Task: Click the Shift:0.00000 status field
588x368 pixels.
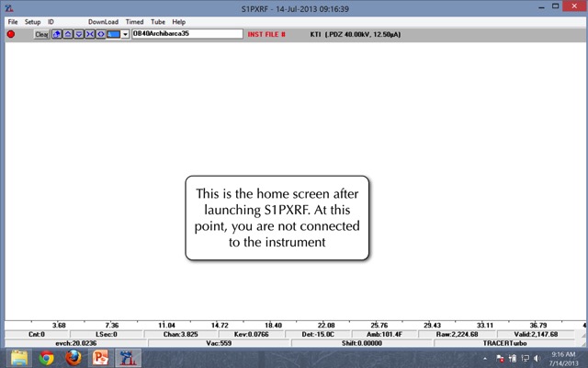Action: 362,343
